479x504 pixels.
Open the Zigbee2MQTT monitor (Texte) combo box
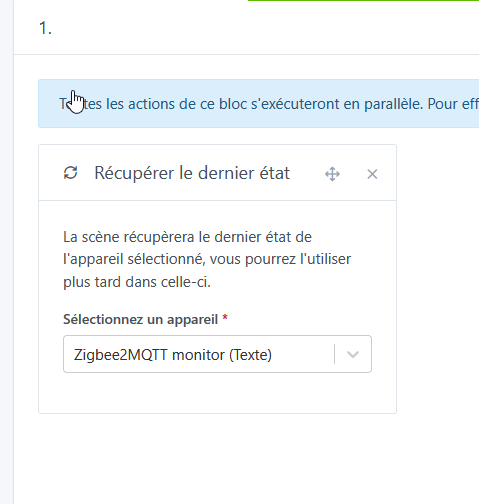click(x=217, y=354)
